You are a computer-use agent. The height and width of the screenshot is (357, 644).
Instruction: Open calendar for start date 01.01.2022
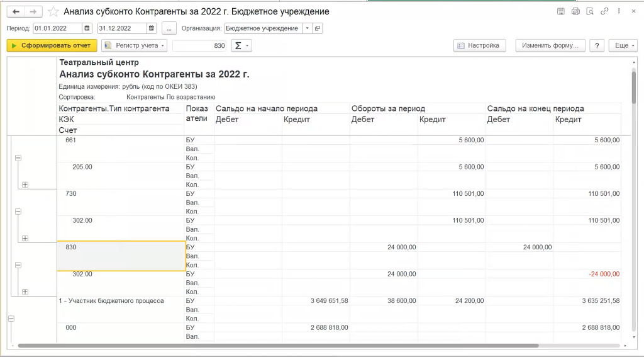(87, 28)
